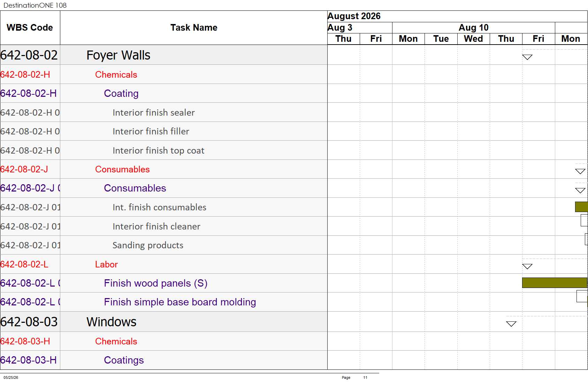The image size is (588, 382).
Task: Click the August 2026 month header
Action: pos(354,16)
